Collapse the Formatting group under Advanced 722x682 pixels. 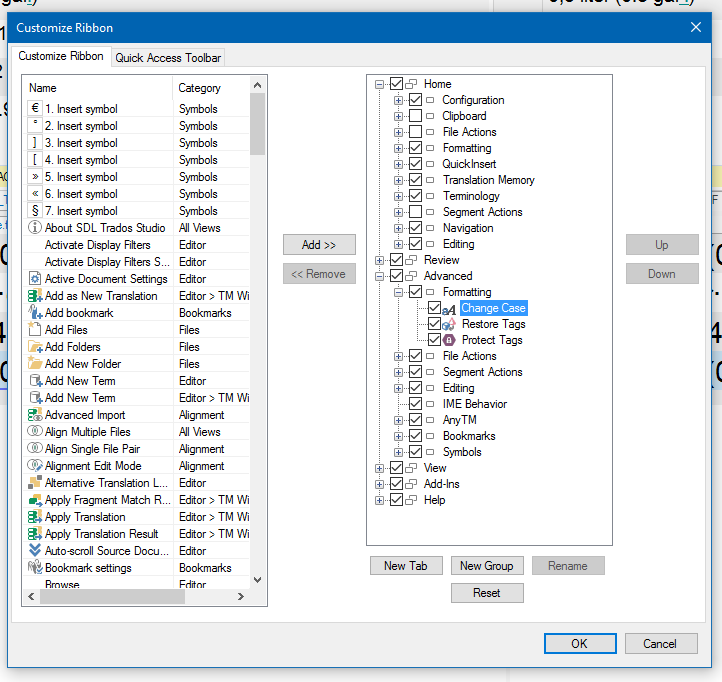[398, 292]
